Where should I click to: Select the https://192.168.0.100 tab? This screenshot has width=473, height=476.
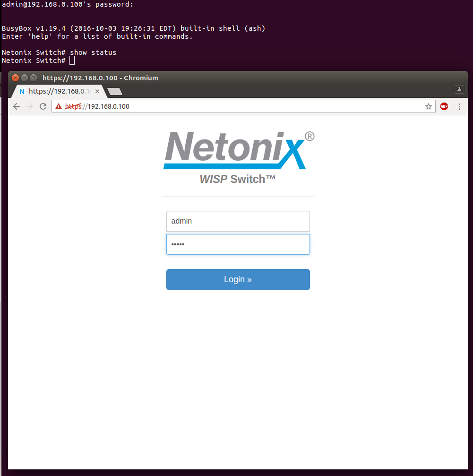(x=57, y=91)
